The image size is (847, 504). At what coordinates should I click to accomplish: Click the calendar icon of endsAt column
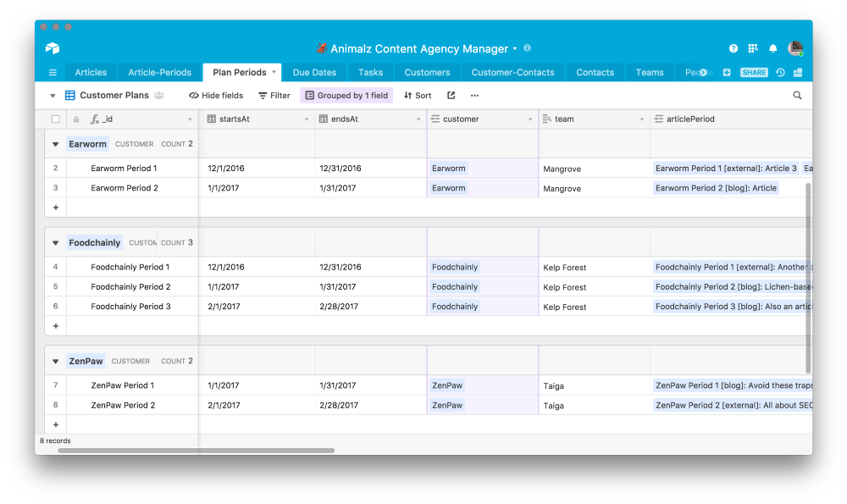323,119
